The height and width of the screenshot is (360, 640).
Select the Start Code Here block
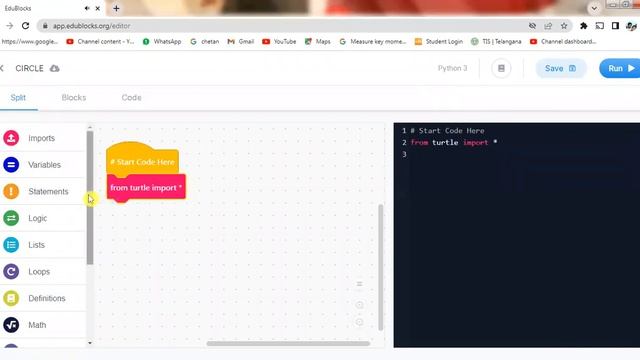point(142,160)
